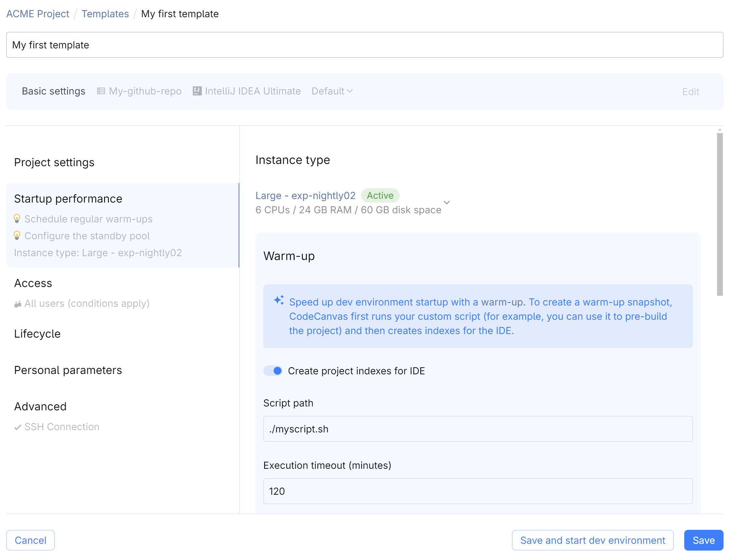Open the Lifecycle settings section

pyautogui.click(x=37, y=334)
